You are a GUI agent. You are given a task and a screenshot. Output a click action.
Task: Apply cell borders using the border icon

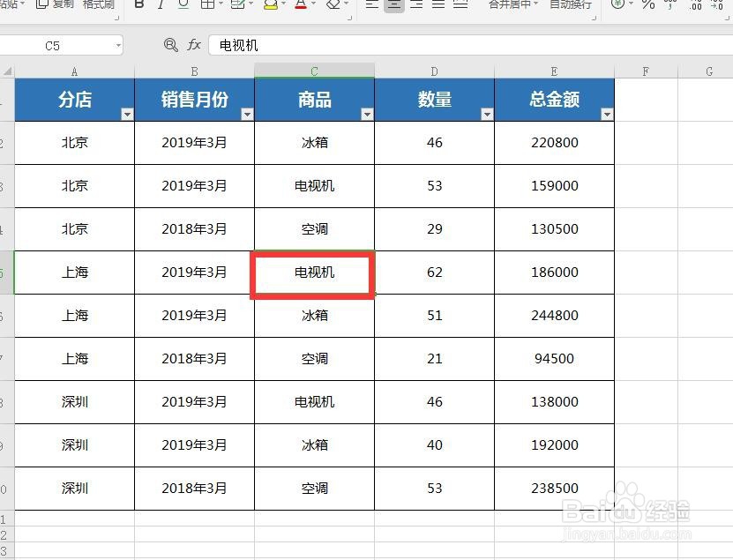(x=207, y=4)
